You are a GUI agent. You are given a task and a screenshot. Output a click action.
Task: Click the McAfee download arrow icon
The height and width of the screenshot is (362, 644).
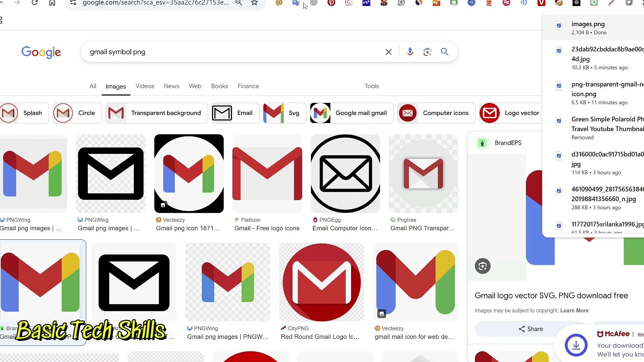[576, 345]
